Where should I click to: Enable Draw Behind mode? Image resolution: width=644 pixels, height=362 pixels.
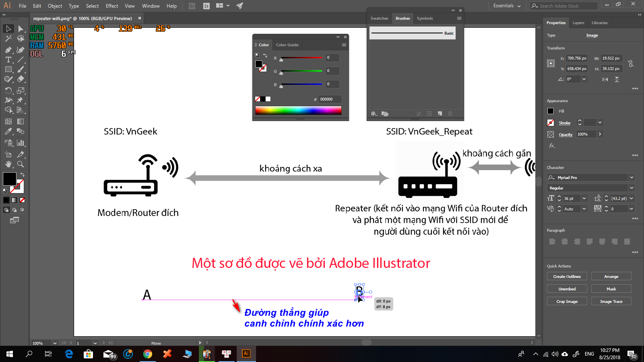point(14,210)
